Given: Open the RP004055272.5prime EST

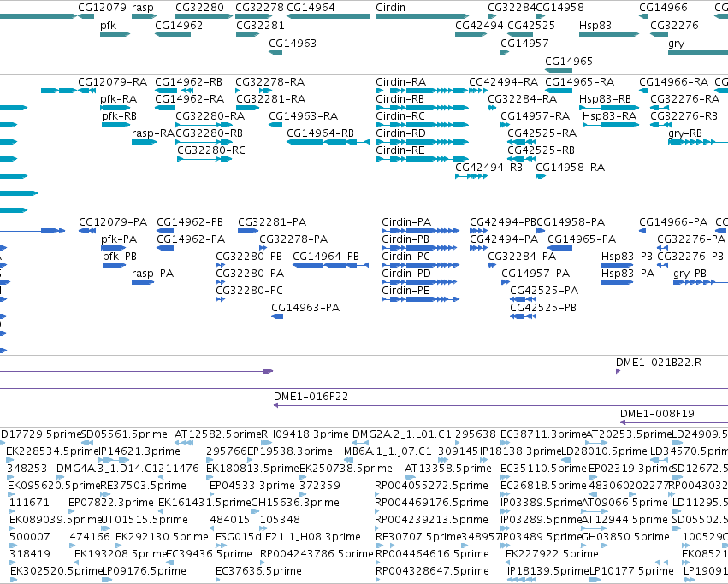Looking at the screenshot, I should [x=377, y=494].
